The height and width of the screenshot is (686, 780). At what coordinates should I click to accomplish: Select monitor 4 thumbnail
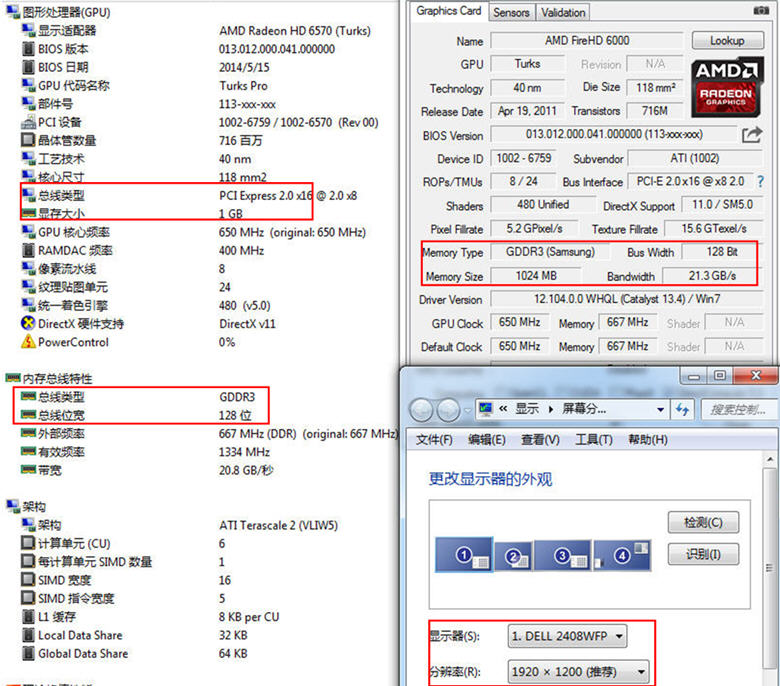pos(622,555)
